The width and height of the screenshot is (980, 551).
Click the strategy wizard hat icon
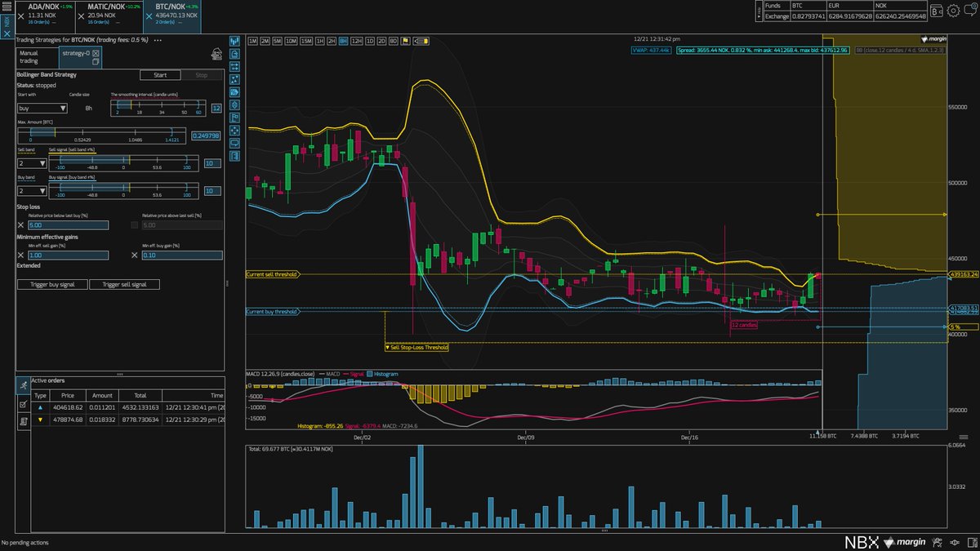coord(216,54)
